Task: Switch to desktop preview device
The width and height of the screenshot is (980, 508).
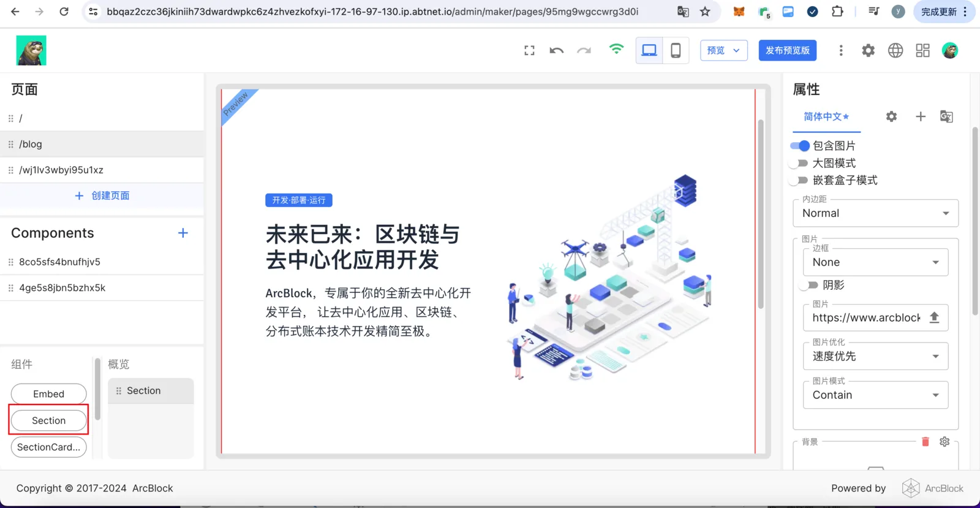Action: [649, 50]
